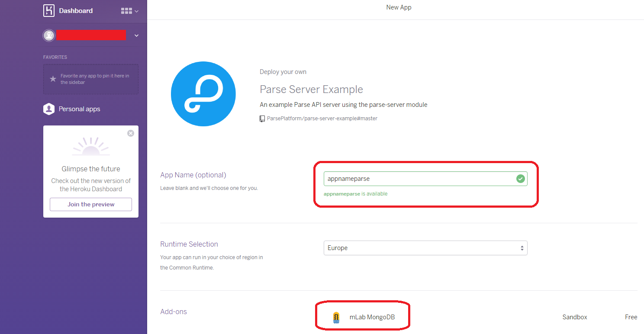Image resolution: width=644 pixels, height=334 pixels.
Task: Open the account dropdown chevron
Action: [136, 35]
